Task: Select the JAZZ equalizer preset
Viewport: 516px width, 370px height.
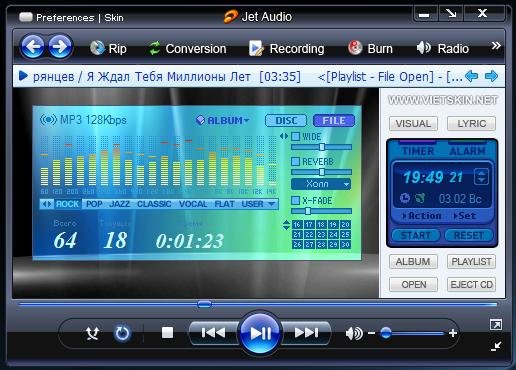Action: (x=120, y=204)
